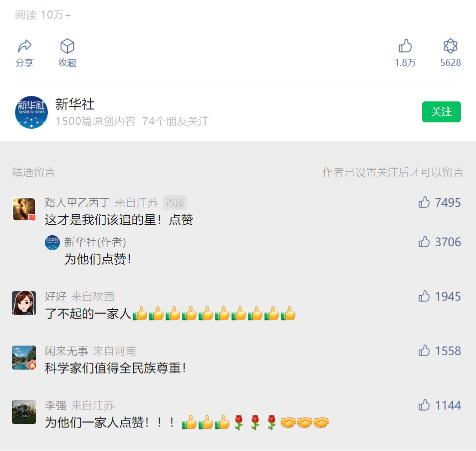
Task: Like the comment by 路人甲乙丙丁
Action: pos(424,202)
